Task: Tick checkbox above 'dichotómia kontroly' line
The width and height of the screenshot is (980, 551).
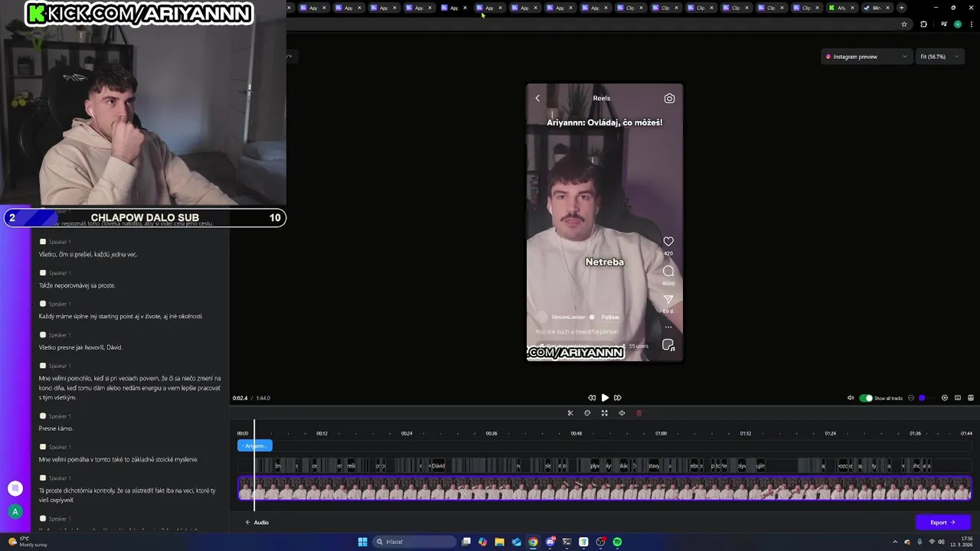Action: pyautogui.click(x=43, y=478)
